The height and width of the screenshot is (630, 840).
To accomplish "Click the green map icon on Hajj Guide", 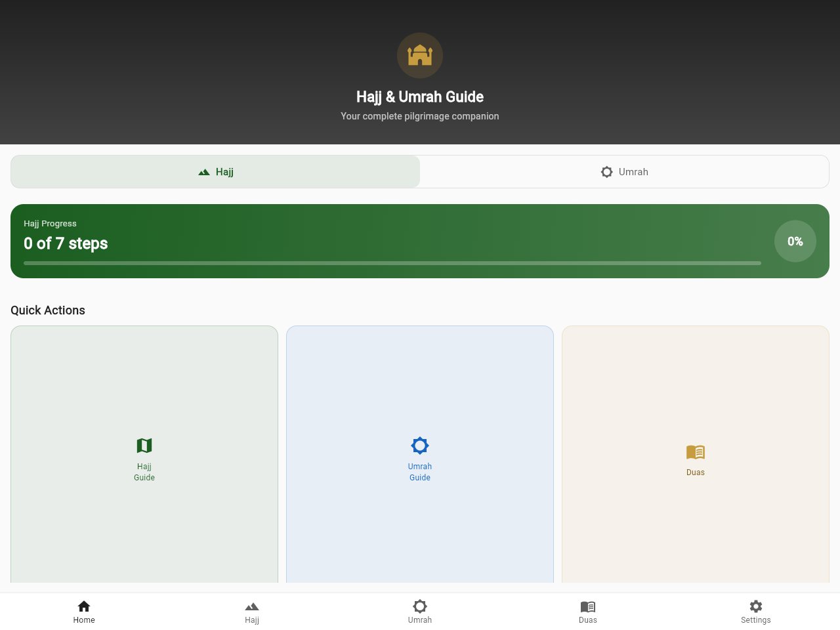I will [144, 446].
